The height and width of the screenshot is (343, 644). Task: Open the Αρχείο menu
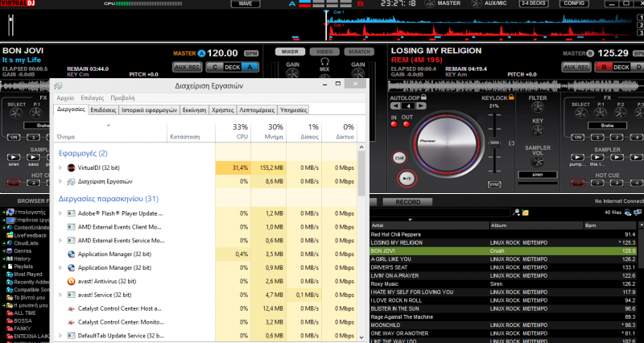(x=65, y=97)
